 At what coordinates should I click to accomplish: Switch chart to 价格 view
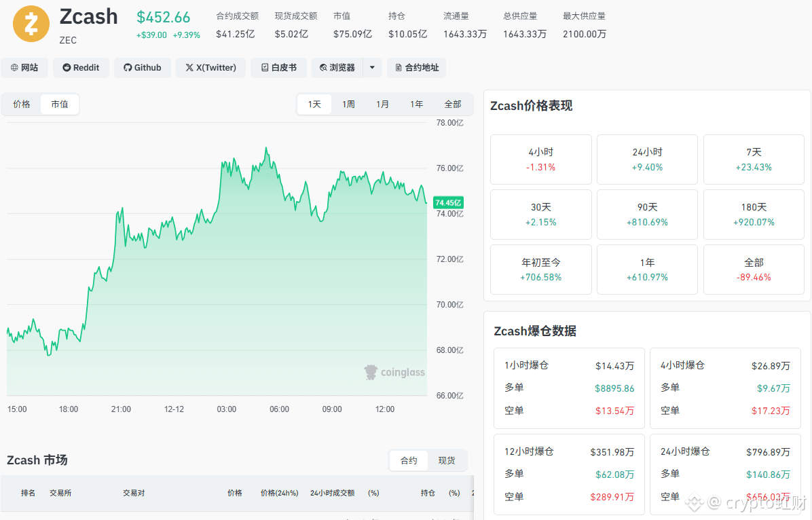point(21,104)
